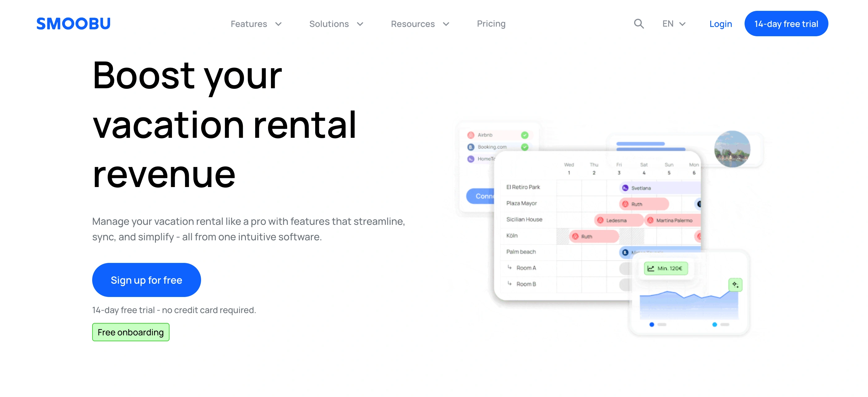The image size is (868, 397).
Task: Click the round lakeside photo thumbnail
Action: (x=732, y=149)
